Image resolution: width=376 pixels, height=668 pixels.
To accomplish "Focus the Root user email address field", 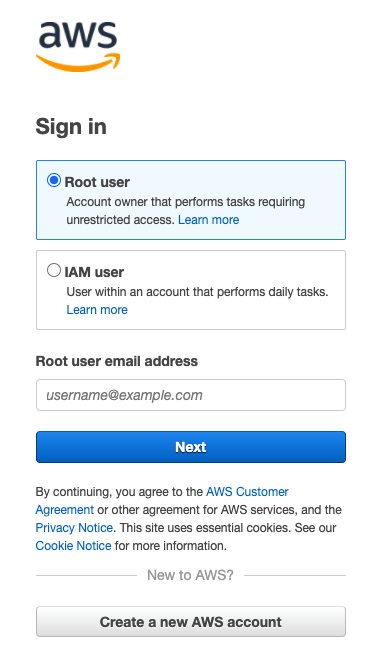I will point(191,395).
